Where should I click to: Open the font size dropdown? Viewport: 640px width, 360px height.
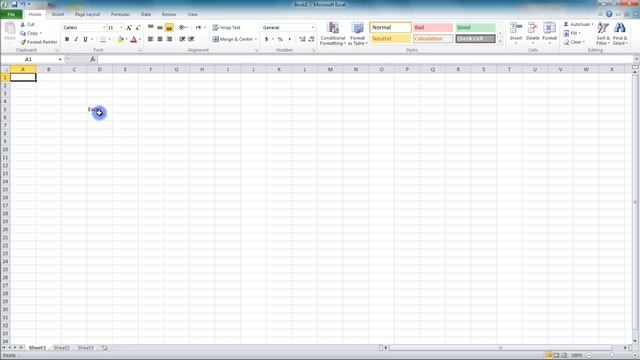pyautogui.click(x=121, y=27)
